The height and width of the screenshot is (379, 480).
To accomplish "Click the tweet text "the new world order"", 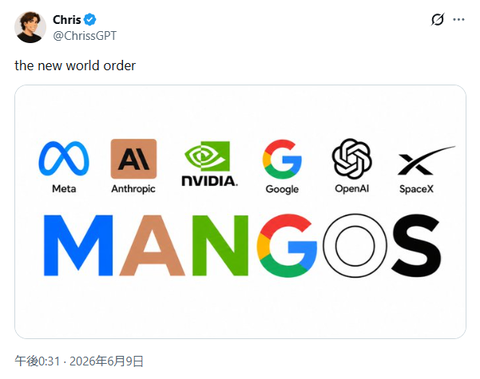I will coord(75,66).
